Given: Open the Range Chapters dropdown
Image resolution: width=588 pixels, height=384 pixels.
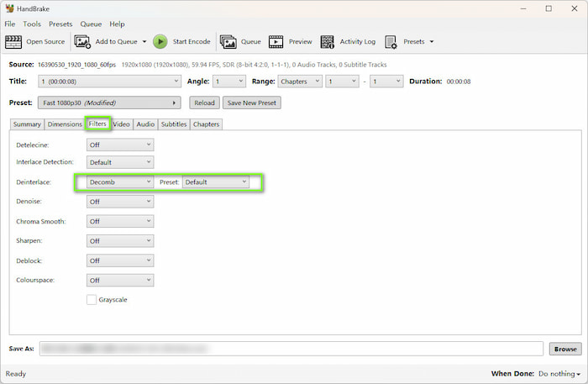Looking at the screenshot, I should tap(300, 82).
